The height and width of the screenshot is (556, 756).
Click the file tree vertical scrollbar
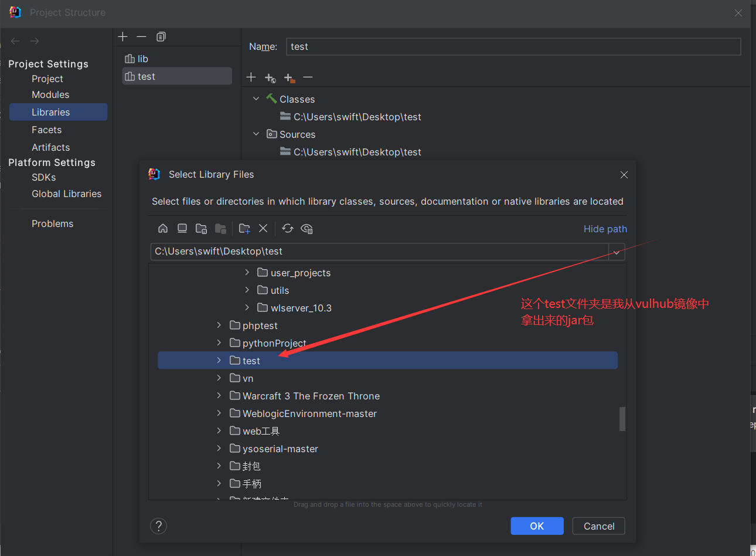(x=622, y=419)
